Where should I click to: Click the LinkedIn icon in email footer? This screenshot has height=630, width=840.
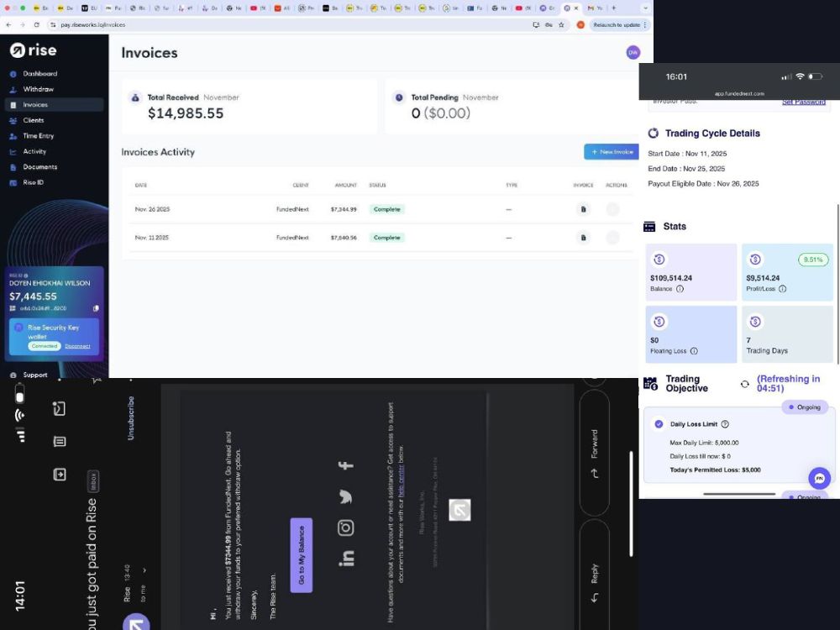(347, 559)
